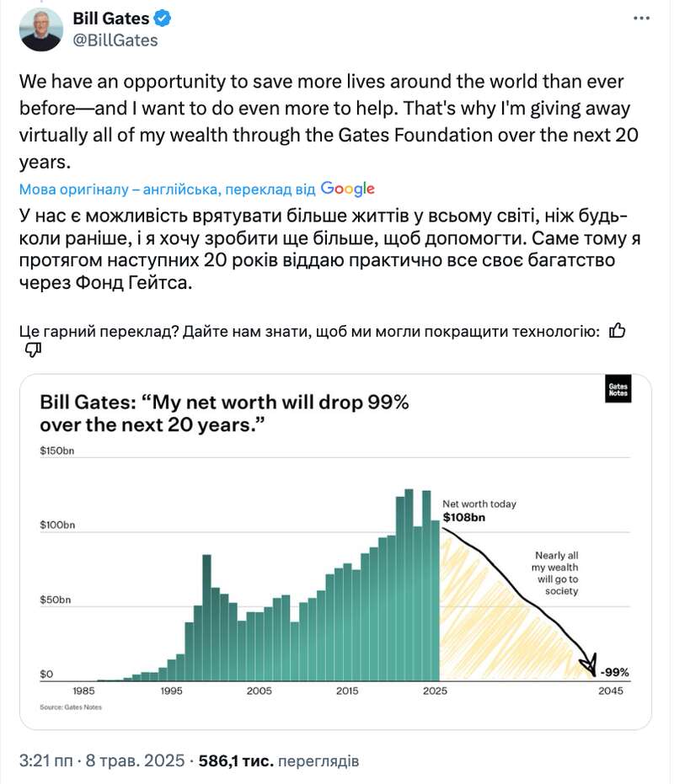Image resolution: width=674 pixels, height=784 pixels.
Task: Rate the translation with thumbs up
Action: click(x=617, y=331)
